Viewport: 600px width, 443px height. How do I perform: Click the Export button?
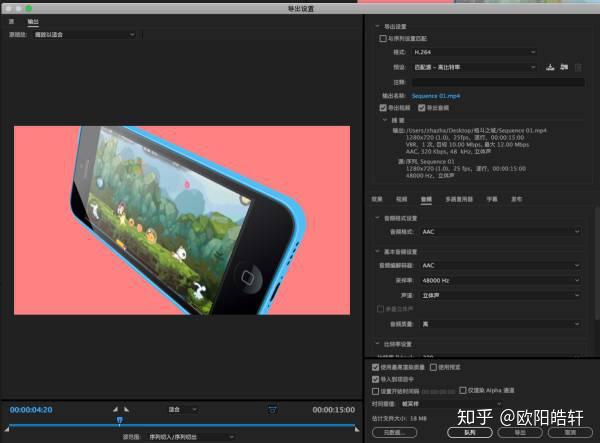[520, 432]
